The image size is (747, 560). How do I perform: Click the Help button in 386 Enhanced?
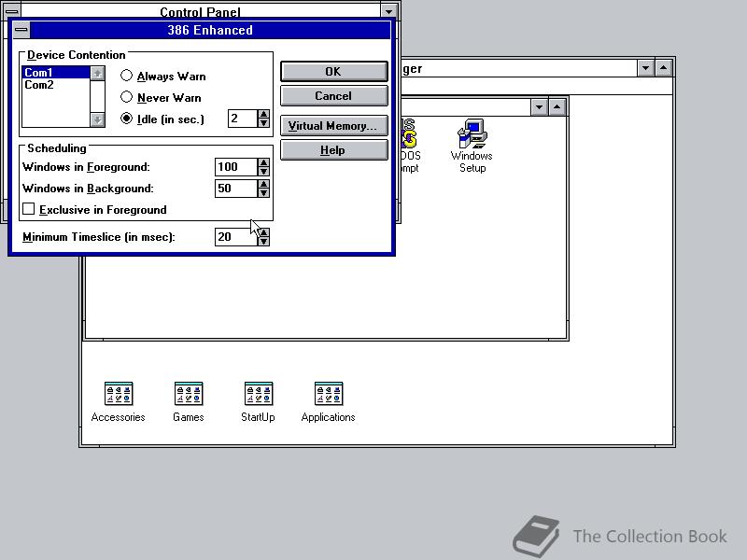coord(333,150)
